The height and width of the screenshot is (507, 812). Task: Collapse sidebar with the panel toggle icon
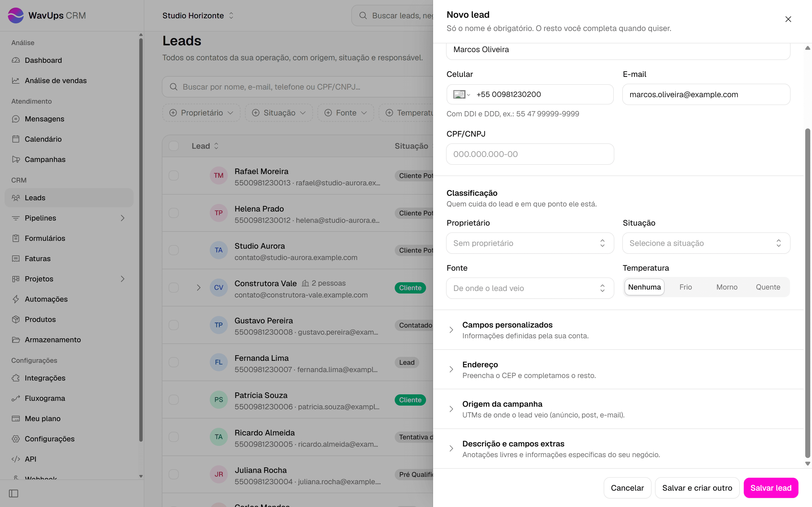(x=14, y=493)
